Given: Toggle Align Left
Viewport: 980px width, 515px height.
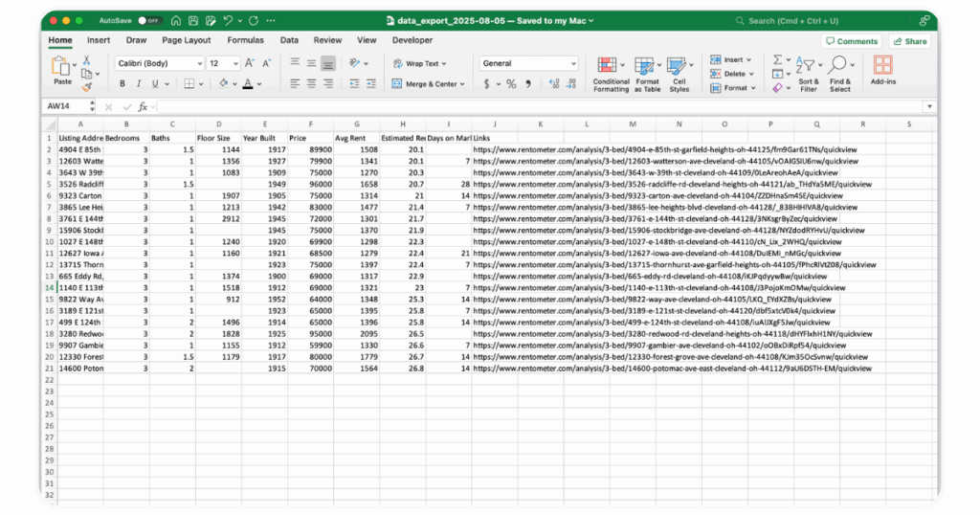Looking at the screenshot, I should (x=295, y=83).
